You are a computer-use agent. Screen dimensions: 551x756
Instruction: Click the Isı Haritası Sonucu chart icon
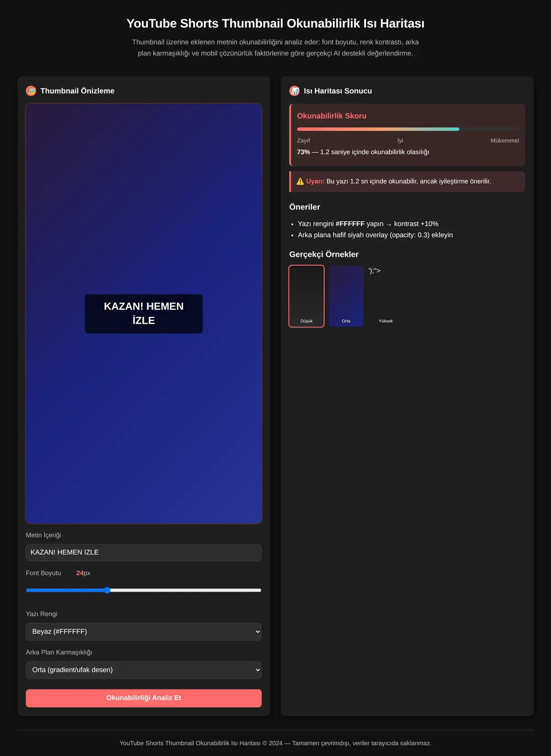[294, 91]
